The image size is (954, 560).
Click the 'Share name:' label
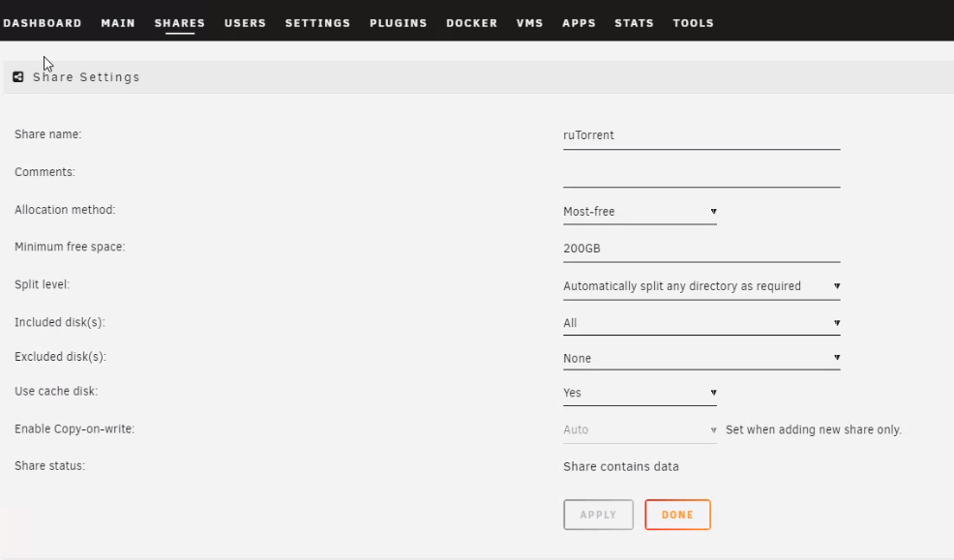[48, 134]
